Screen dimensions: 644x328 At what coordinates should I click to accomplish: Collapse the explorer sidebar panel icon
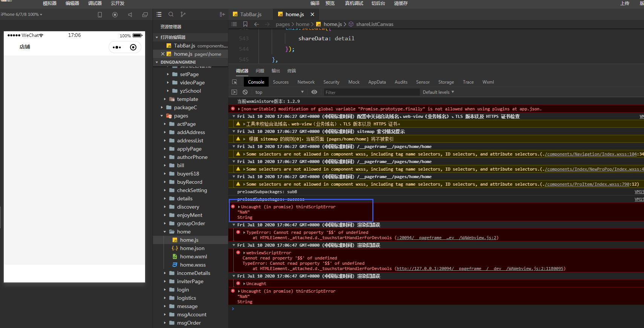[x=222, y=14]
